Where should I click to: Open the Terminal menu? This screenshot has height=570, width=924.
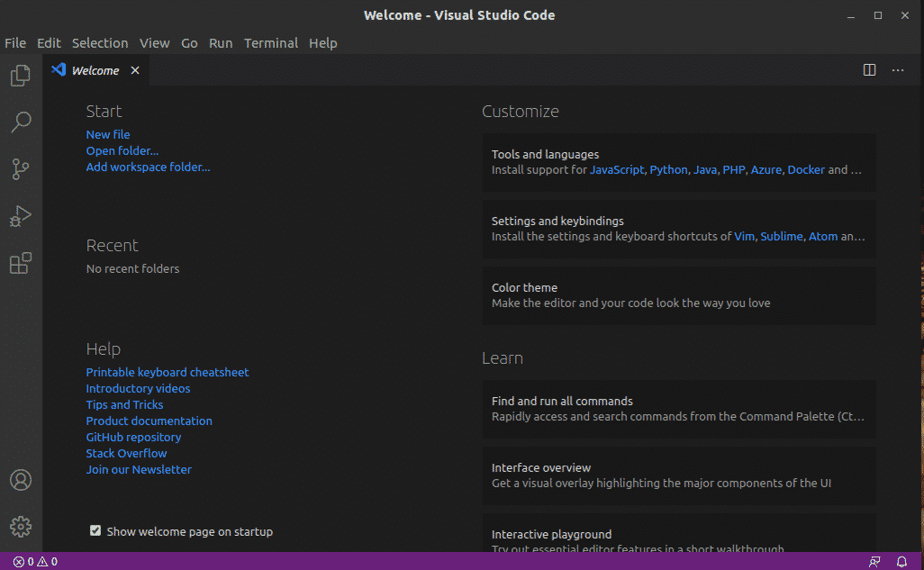271,43
